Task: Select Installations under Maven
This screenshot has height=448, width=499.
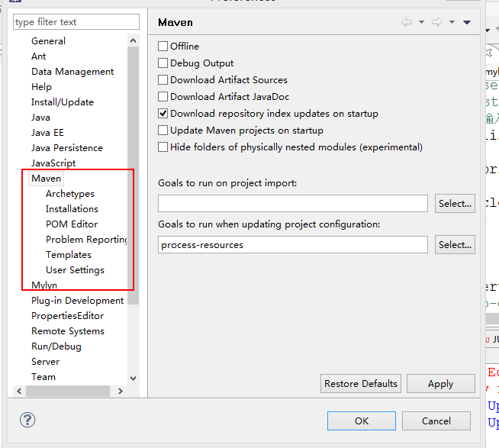Action: (x=72, y=209)
